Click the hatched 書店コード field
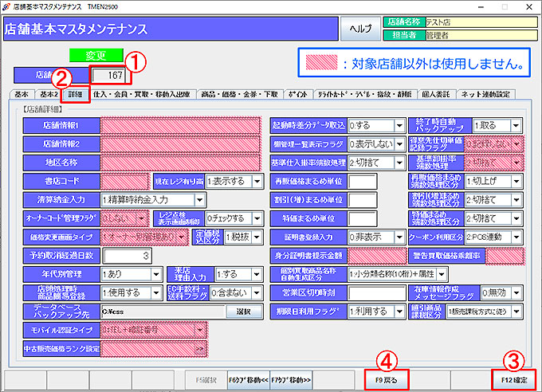 [125, 181]
